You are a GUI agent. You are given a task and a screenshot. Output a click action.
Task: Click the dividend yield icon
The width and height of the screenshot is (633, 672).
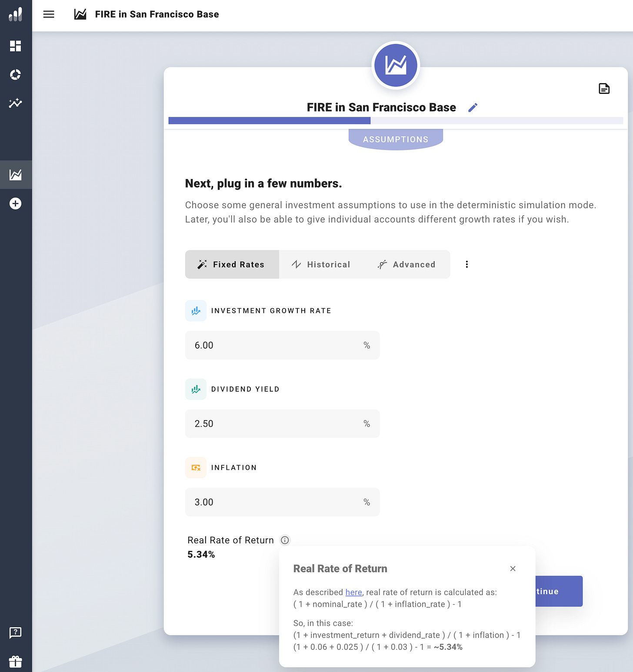pos(196,389)
